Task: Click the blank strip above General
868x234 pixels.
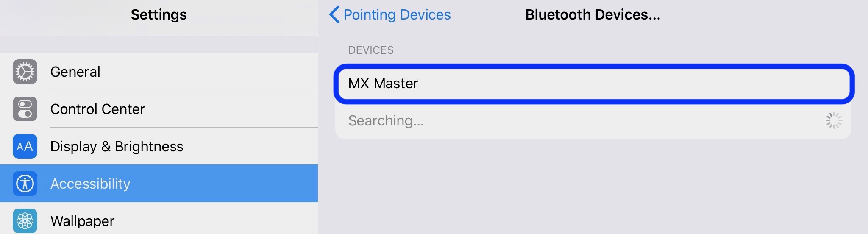Action: point(159,45)
